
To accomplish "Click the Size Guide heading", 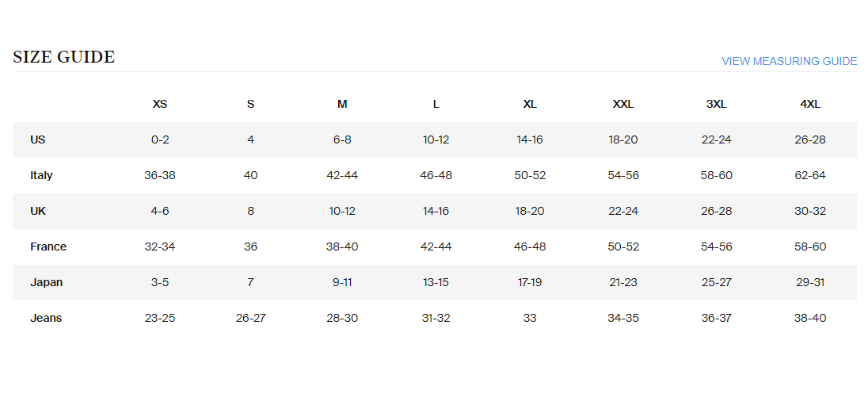I will click(64, 57).
